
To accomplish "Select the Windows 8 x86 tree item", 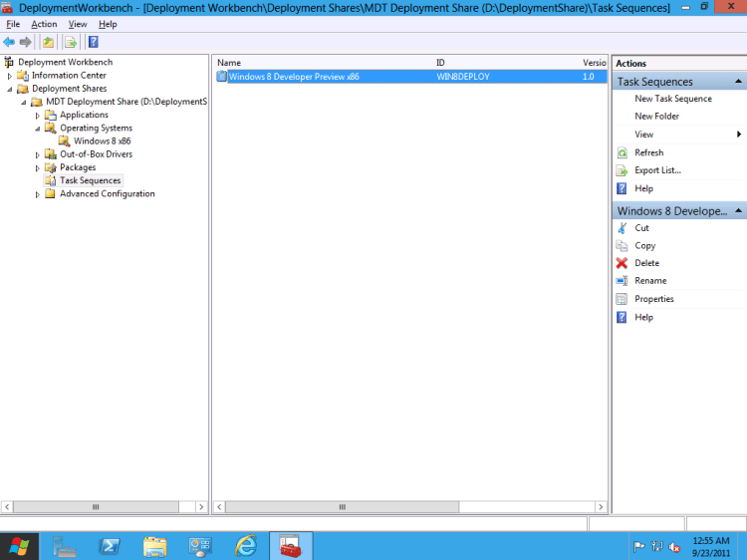I will click(102, 141).
